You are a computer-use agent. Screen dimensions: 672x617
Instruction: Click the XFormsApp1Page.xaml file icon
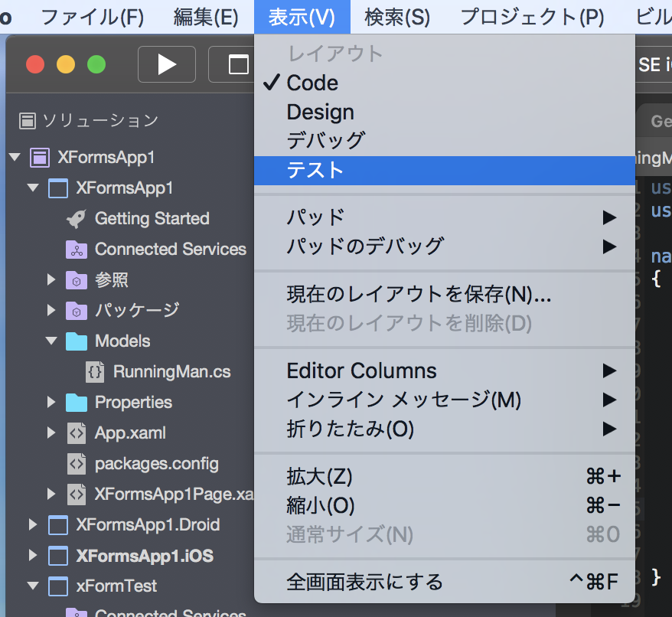[77, 495]
